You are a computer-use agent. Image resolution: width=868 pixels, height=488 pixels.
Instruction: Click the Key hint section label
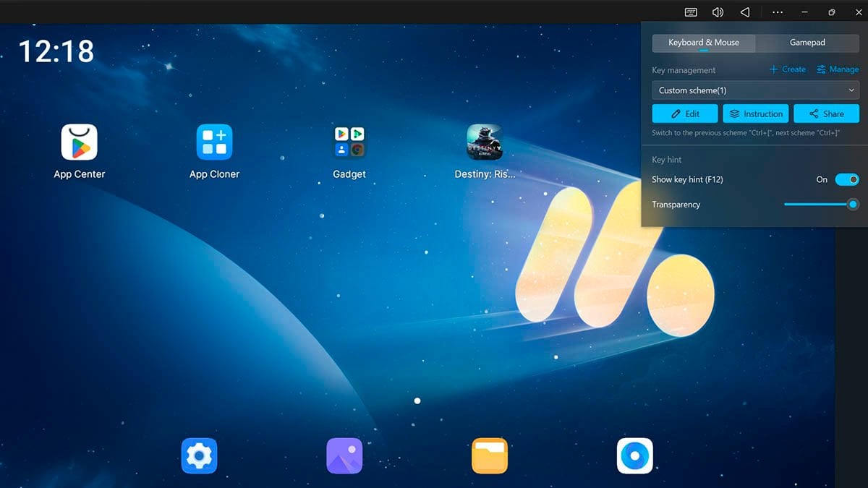tap(667, 160)
